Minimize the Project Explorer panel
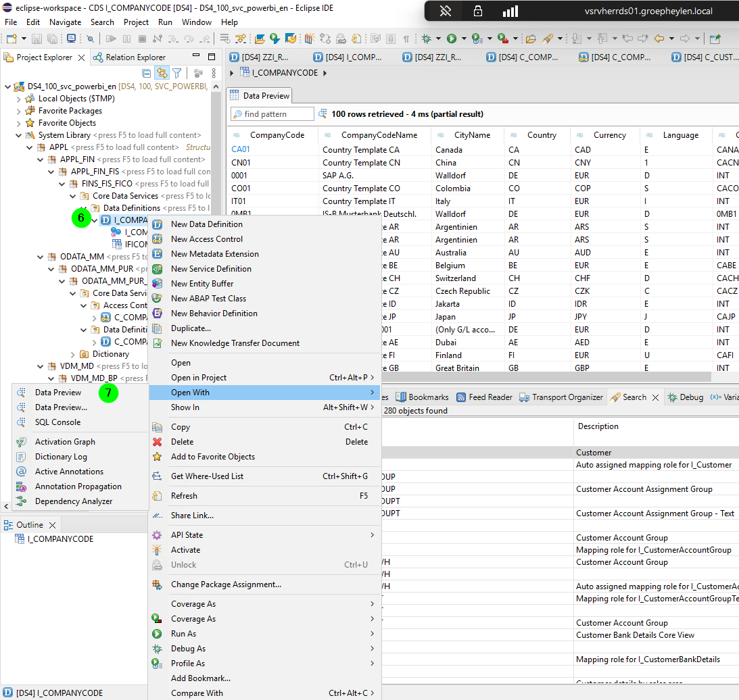The image size is (739, 700). pos(196,56)
